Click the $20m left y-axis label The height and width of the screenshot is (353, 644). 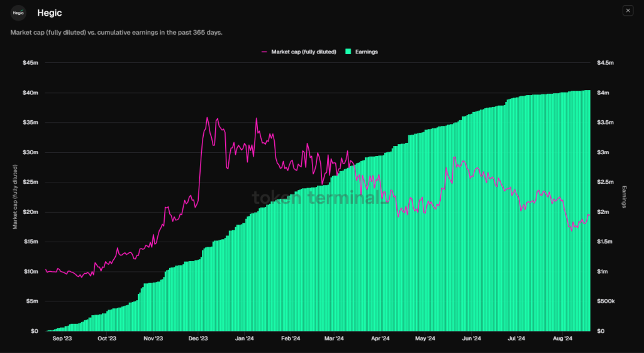[31, 212]
